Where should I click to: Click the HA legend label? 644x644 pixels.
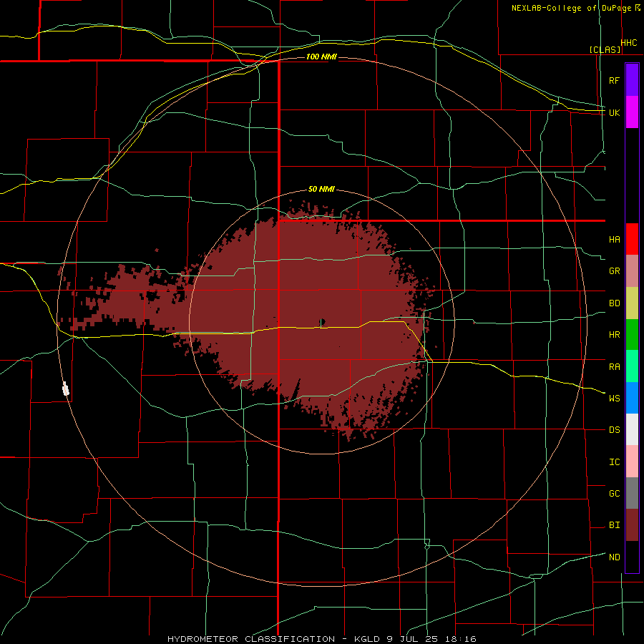click(614, 239)
